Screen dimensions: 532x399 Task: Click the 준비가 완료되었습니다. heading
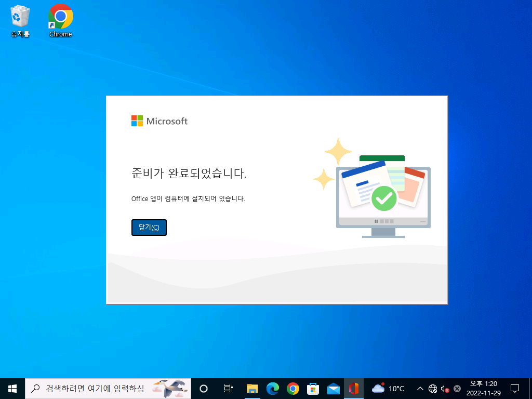(x=189, y=174)
